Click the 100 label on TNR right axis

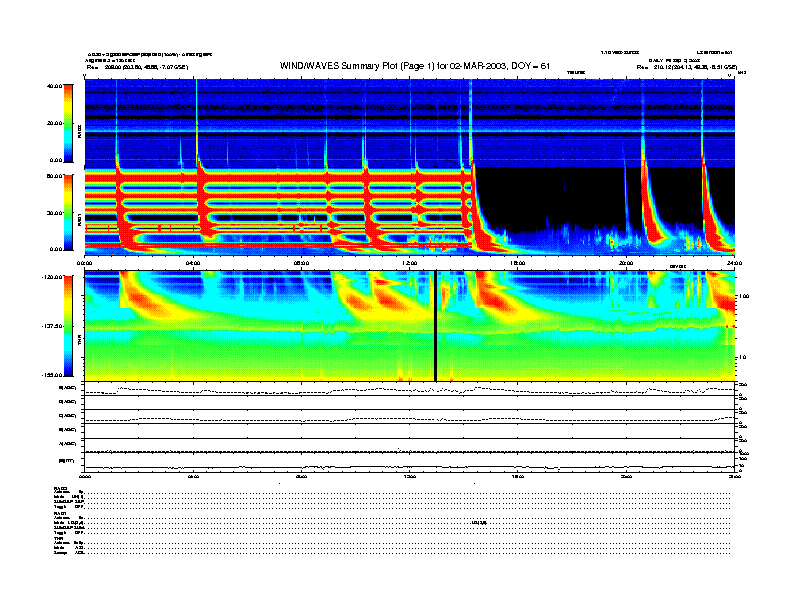click(744, 296)
